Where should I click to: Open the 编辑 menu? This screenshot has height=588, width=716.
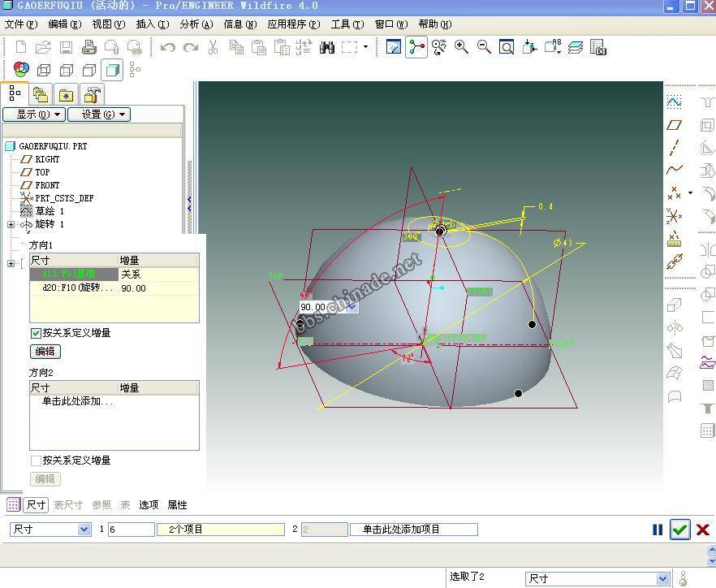pyautogui.click(x=65, y=24)
